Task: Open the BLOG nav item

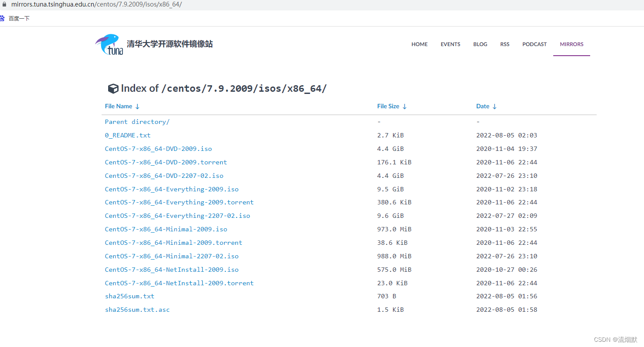Action: (480, 44)
